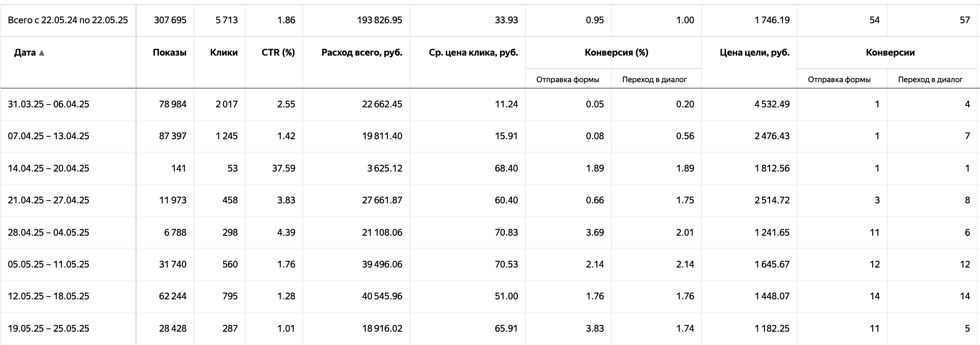Click the Конверсия (%) group header
Viewport: 980px width, 345px height.
point(616,52)
